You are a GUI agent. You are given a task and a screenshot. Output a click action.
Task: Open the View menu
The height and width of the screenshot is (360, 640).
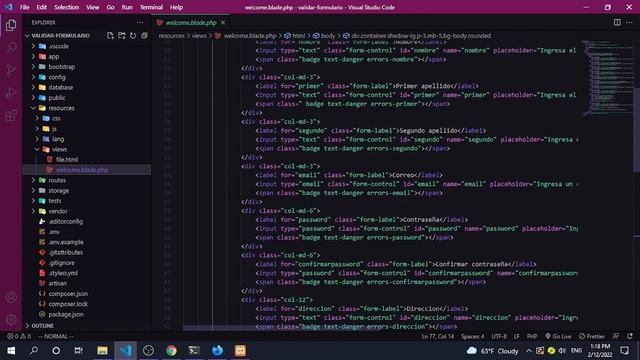pyautogui.click(x=93, y=7)
